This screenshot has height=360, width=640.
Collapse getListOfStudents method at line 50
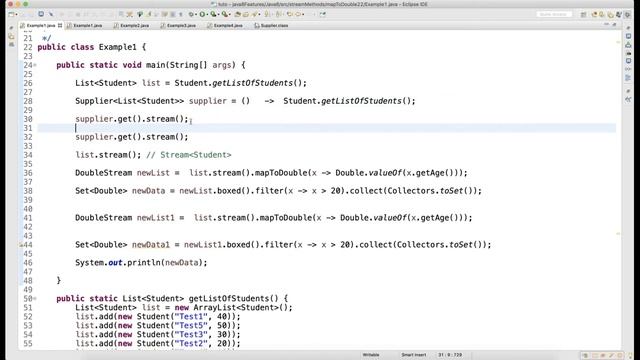pos(35,299)
